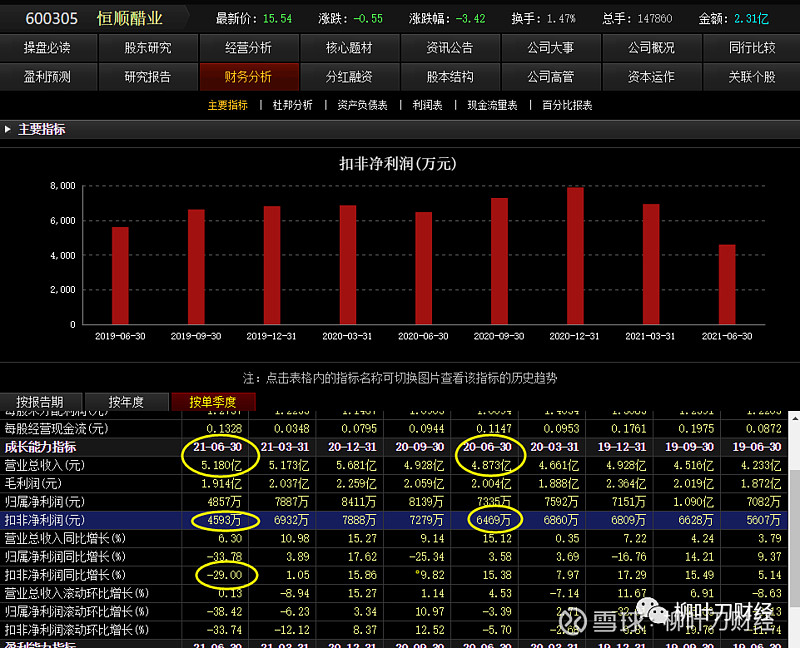Click the 归属净利润(元) indicator name
800x648 pixels.
click(45, 502)
